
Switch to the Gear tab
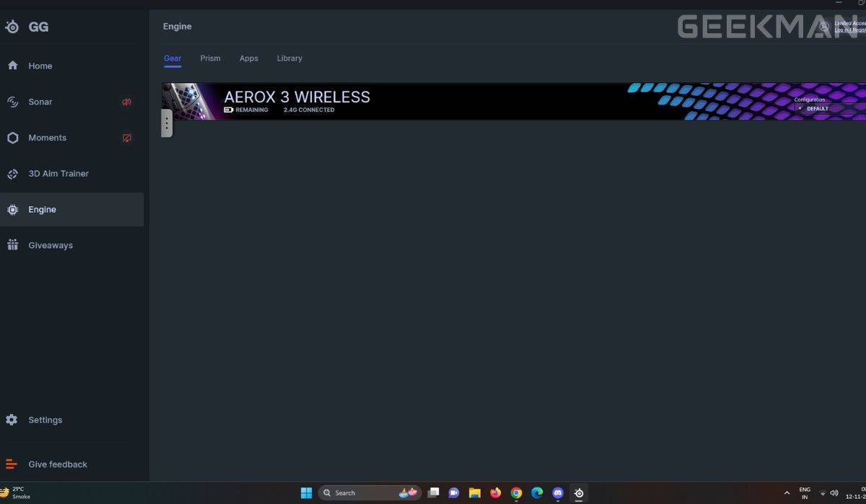click(x=172, y=58)
